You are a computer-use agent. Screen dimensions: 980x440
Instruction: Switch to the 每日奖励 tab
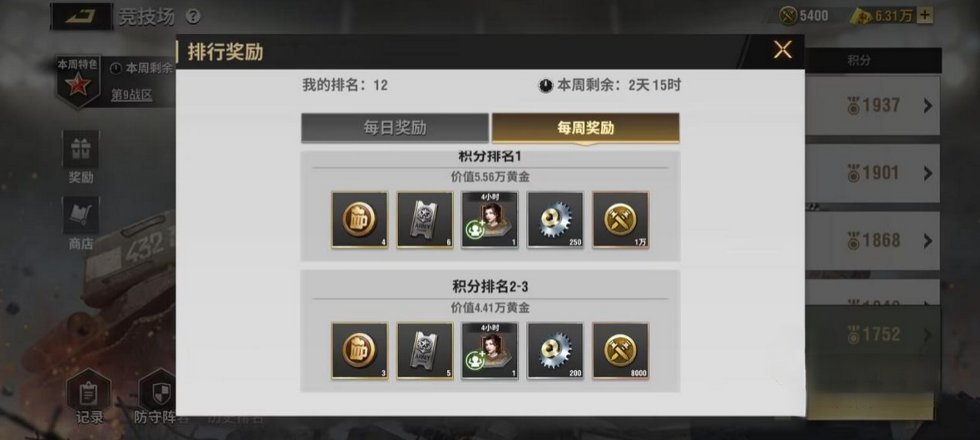(x=395, y=128)
